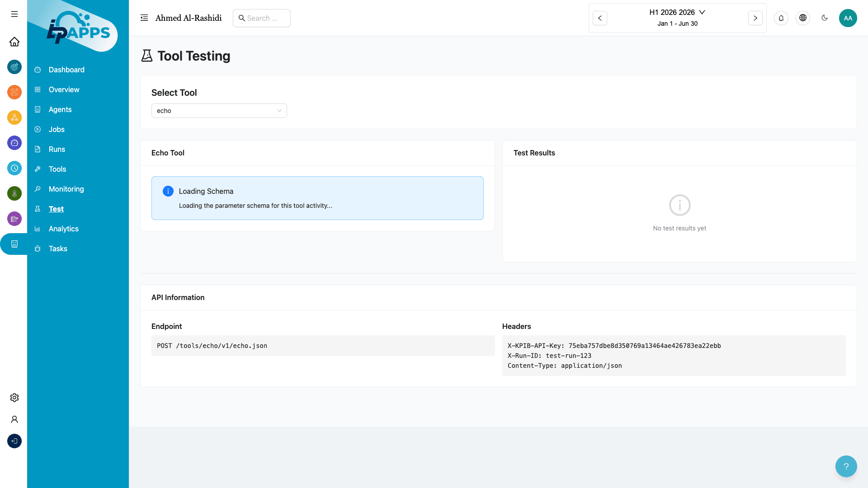This screenshot has height=488, width=868.
Task: Open the teal target app icon
Action: pyautogui.click(x=14, y=67)
